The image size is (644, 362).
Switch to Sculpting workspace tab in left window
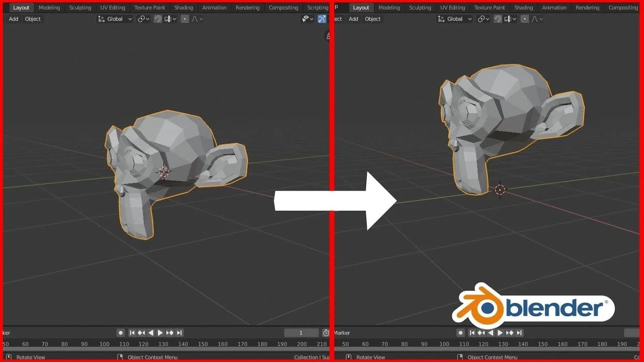(80, 8)
